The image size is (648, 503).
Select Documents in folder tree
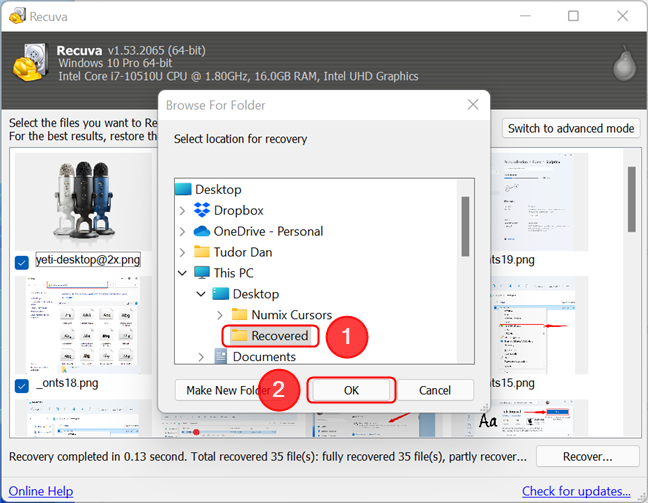click(x=264, y=357)
